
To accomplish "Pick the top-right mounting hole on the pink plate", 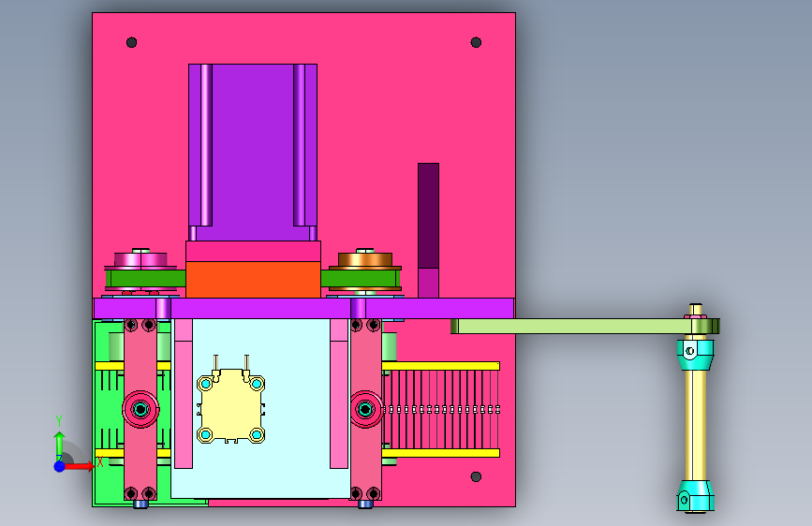I will click(x=476, y=42).
